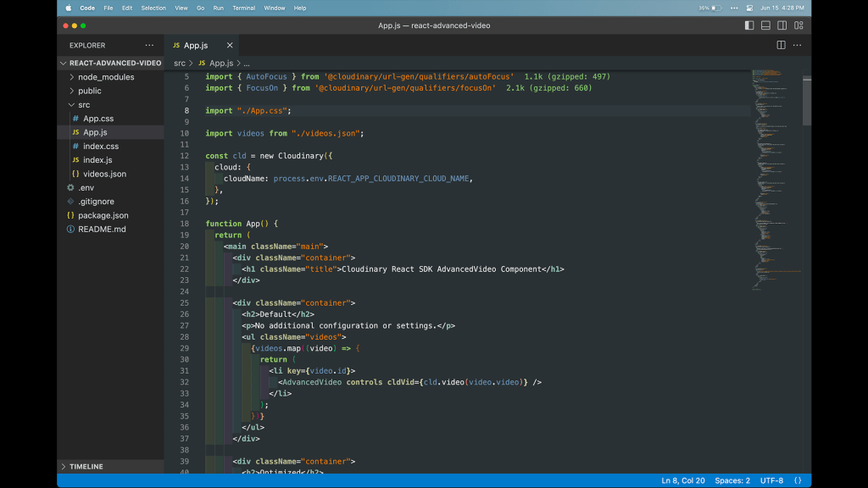This screenshot has height=488, width=868.
Task: Open the customize layout icon
Action: click(798, 25)
